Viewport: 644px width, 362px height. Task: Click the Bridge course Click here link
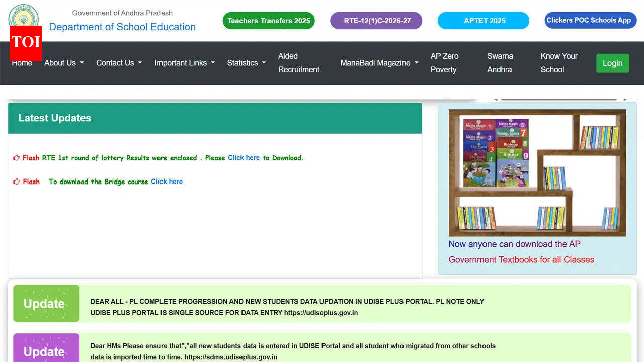coord(167,182)
